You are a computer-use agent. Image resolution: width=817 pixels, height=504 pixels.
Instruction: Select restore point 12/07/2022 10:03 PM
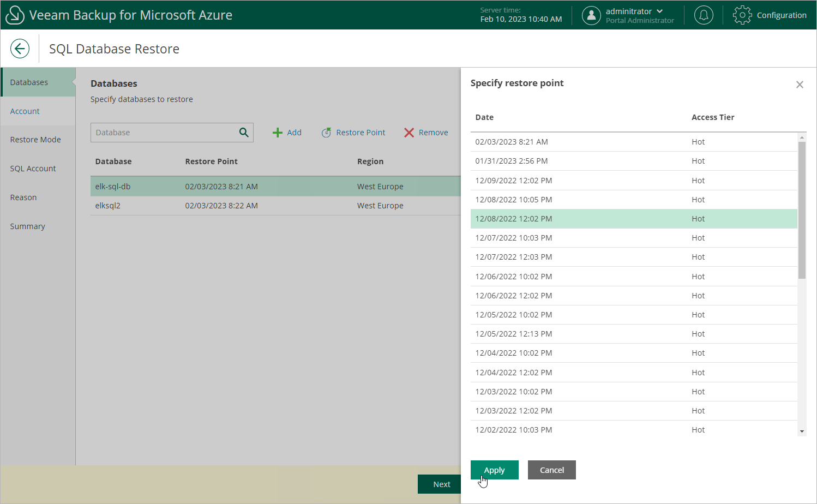(634, 238)
